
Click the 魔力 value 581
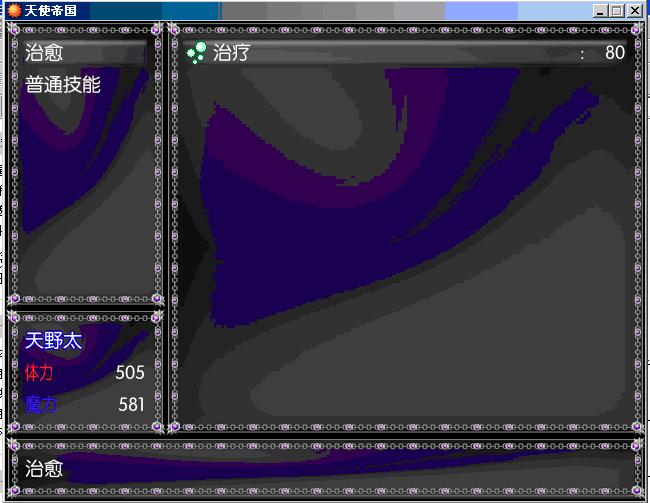pos(131,404)
